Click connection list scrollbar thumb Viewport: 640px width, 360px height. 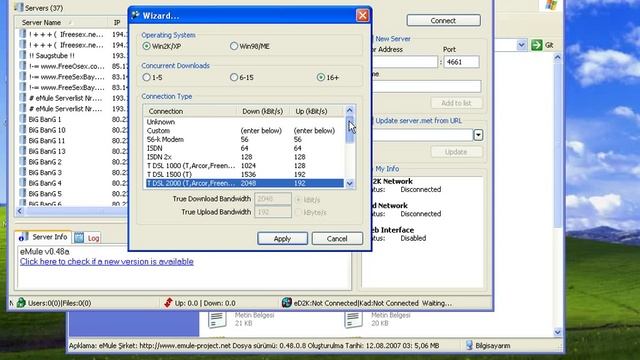tap(349, 129)
